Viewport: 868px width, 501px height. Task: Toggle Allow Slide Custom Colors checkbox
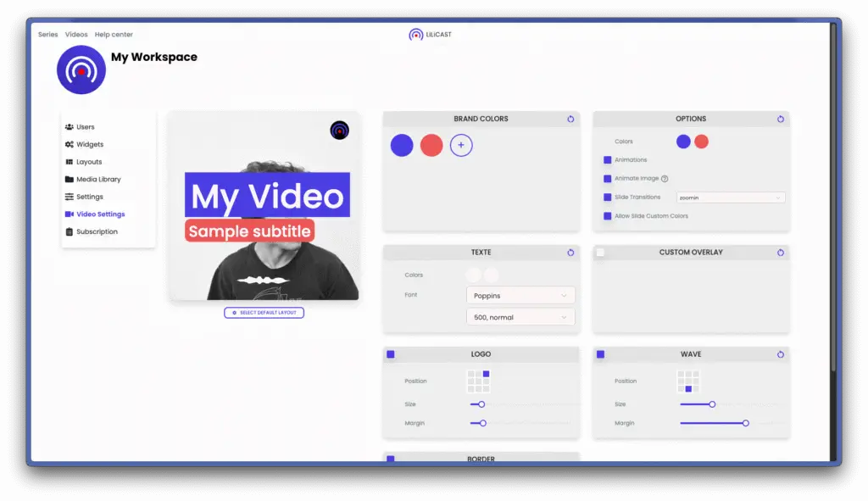pos(607,216)
